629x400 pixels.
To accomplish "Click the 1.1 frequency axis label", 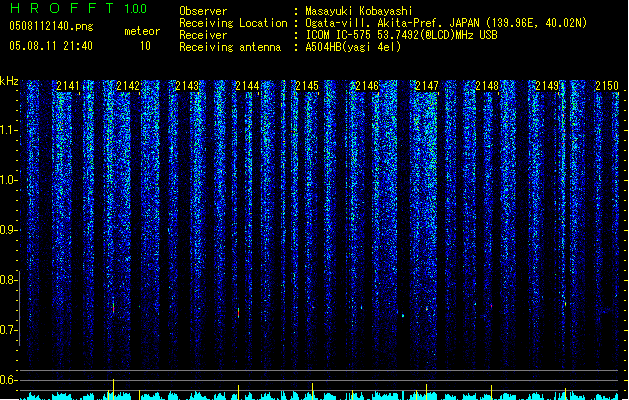I will click(x=8, y=130).
